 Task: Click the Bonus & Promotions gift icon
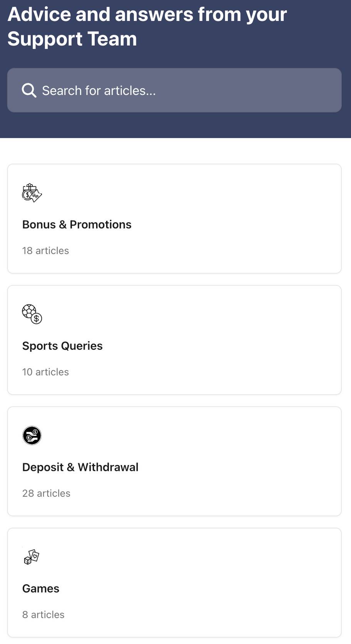point(32,193)
